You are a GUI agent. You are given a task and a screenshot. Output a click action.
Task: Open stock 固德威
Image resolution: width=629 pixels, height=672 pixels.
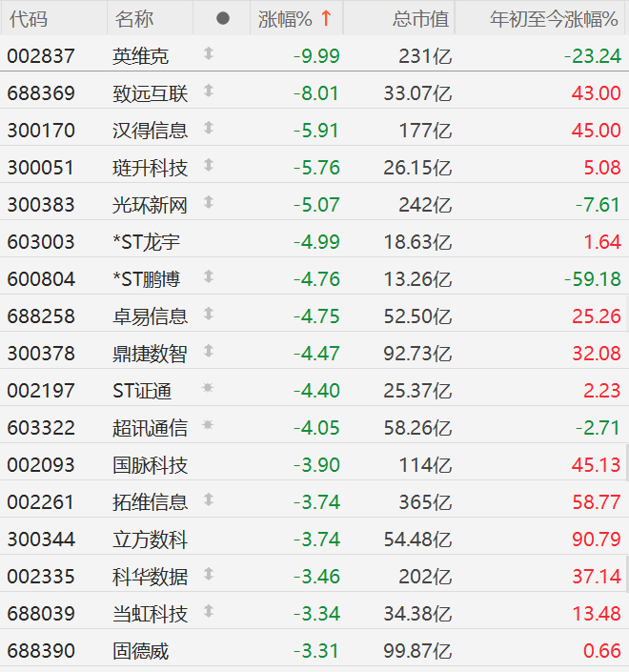pyautogui.click(x=140, y=651)
